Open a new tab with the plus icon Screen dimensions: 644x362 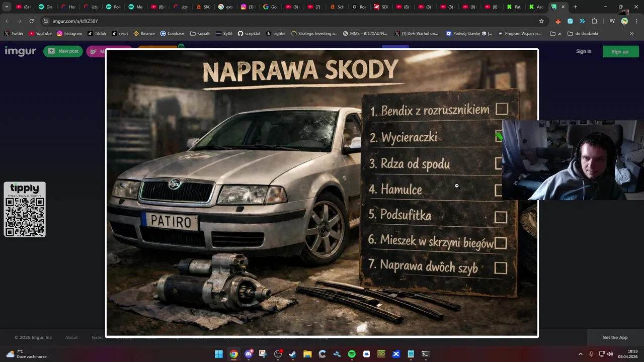[575, 7]
